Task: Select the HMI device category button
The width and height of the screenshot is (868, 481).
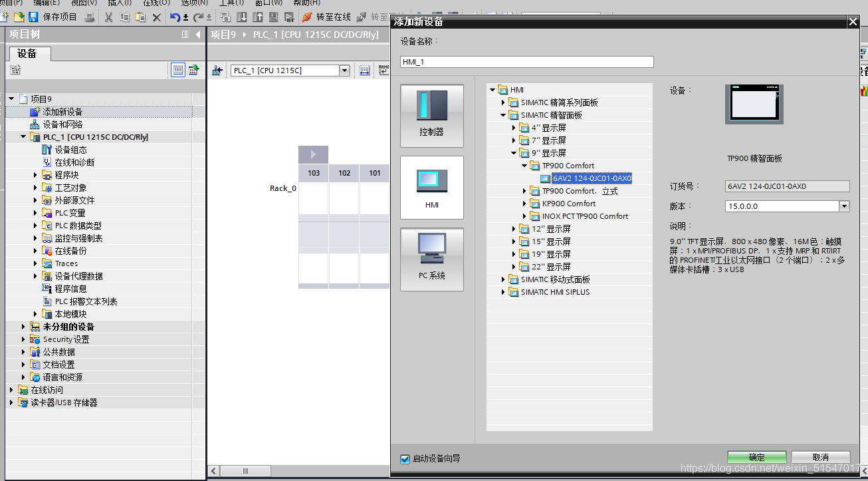Action: 432,188
